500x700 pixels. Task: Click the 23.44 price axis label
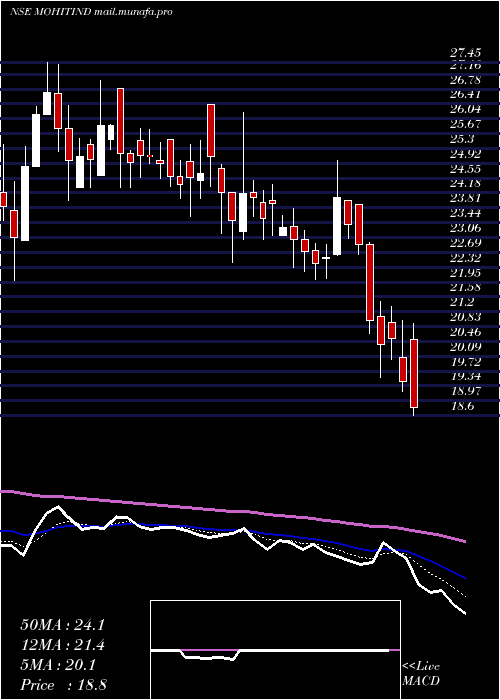[467, 213]
